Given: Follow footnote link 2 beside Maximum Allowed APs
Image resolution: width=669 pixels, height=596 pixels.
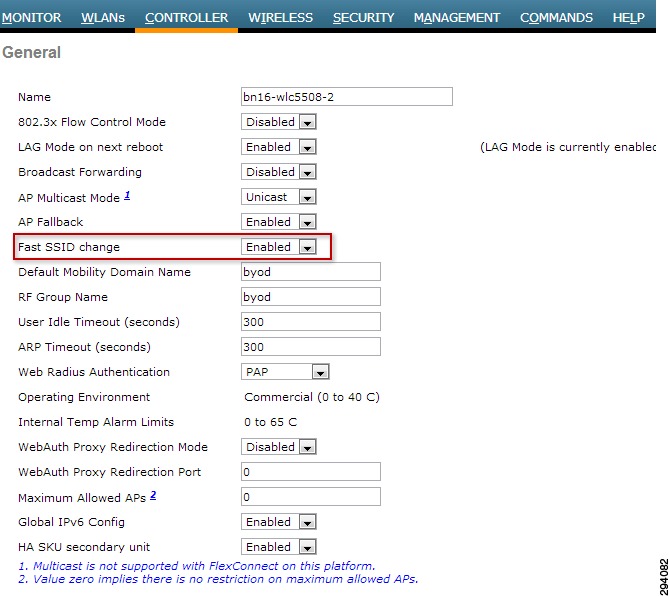Looking at the screenshot, I should coord(153,495).
